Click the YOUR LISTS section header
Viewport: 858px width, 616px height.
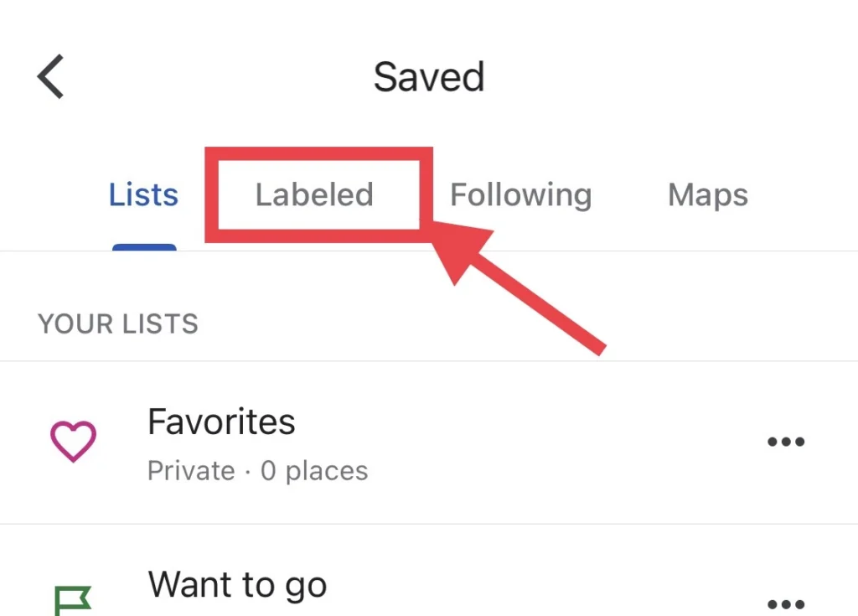(x=117, y=324)
